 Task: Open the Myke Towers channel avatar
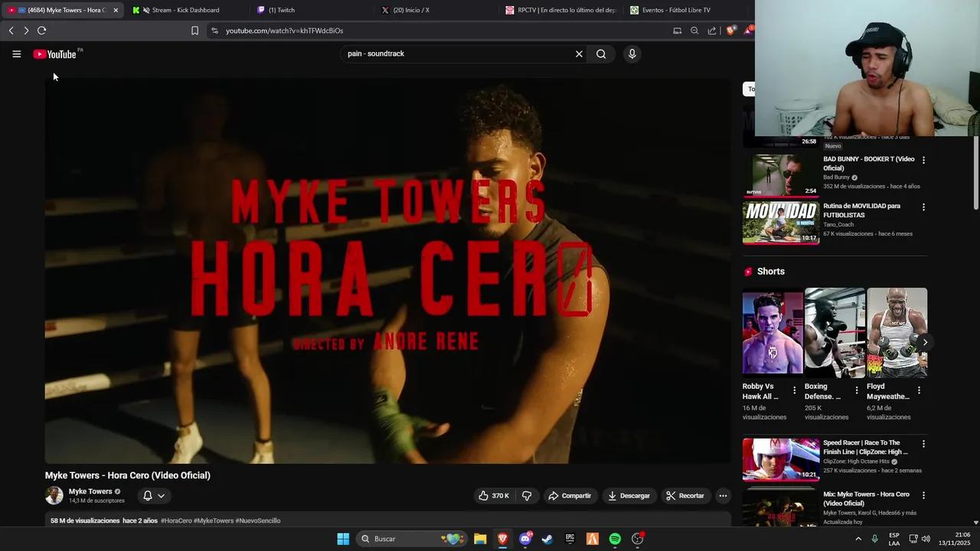click(x=54, y=496)
